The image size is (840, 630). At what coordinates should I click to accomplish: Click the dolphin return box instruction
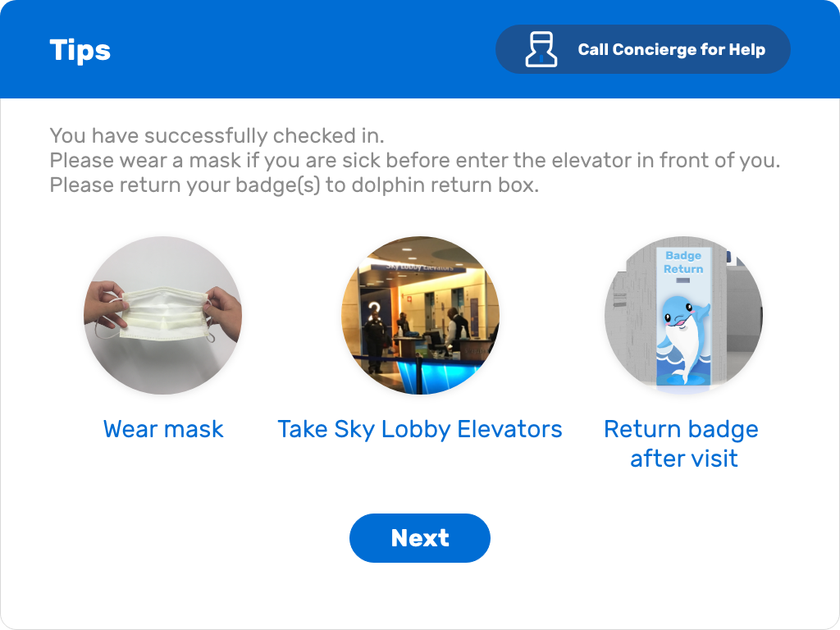294,185
